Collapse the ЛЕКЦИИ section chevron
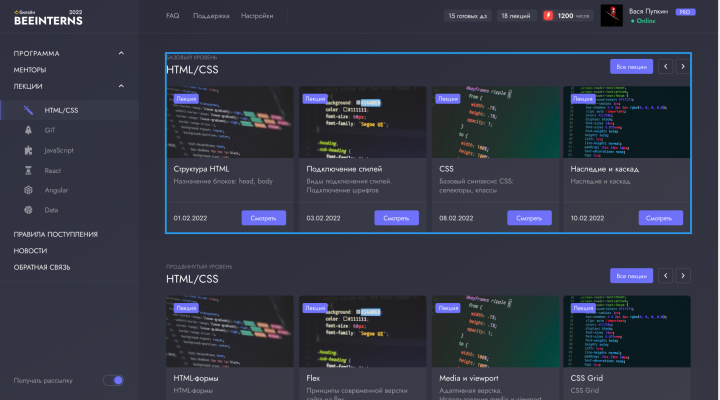Viewport: 720px width, 400px height. pos(121,86)
